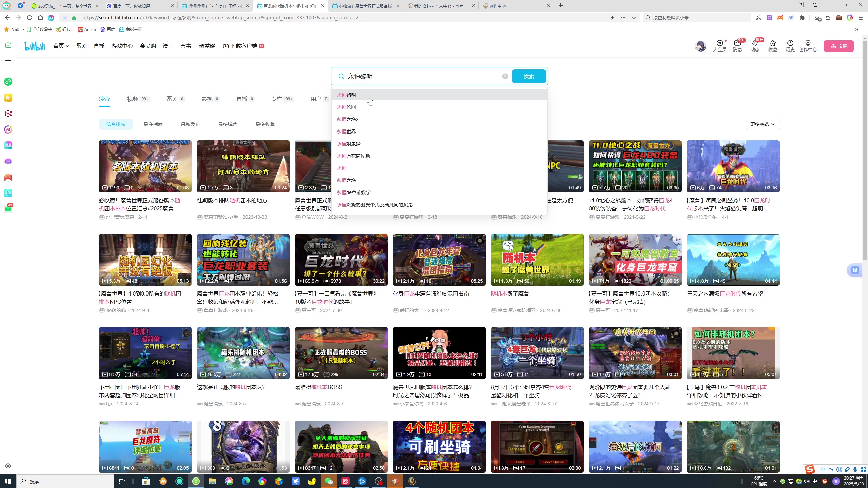868x488 pixels.
Task: Select the 番剧 results tab
Action: 176,99
